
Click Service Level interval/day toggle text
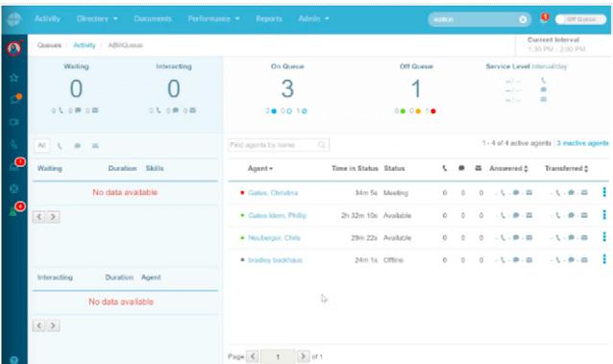[549, 66]
